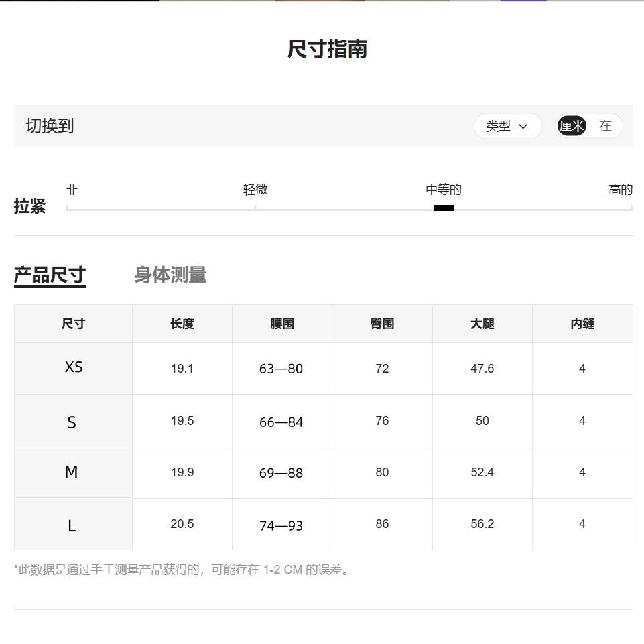Click the 大腿 column header
Viewport: 644px width, 644px height.
tap(482, 324)
